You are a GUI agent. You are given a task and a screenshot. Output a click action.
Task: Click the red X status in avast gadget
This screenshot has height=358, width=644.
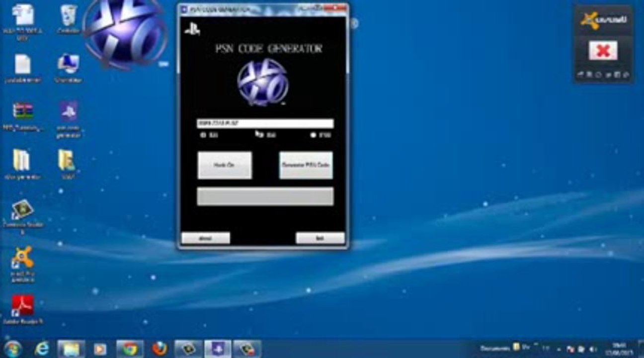[x=603, y=50]
